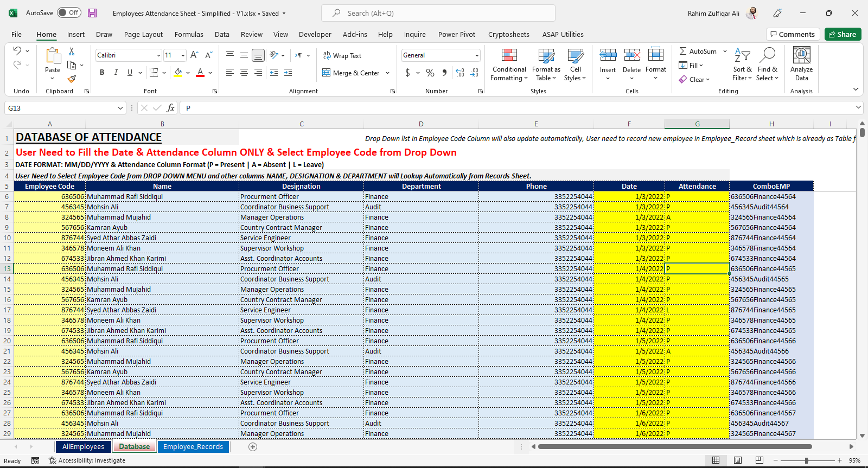The image size is (868, 468).
Task: Toggle Italic formatting
Action: pos(116,72)
